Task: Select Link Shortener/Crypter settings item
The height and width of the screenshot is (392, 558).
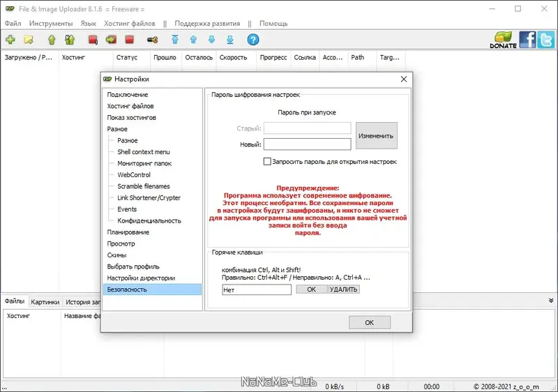Action: pos(149,198)
